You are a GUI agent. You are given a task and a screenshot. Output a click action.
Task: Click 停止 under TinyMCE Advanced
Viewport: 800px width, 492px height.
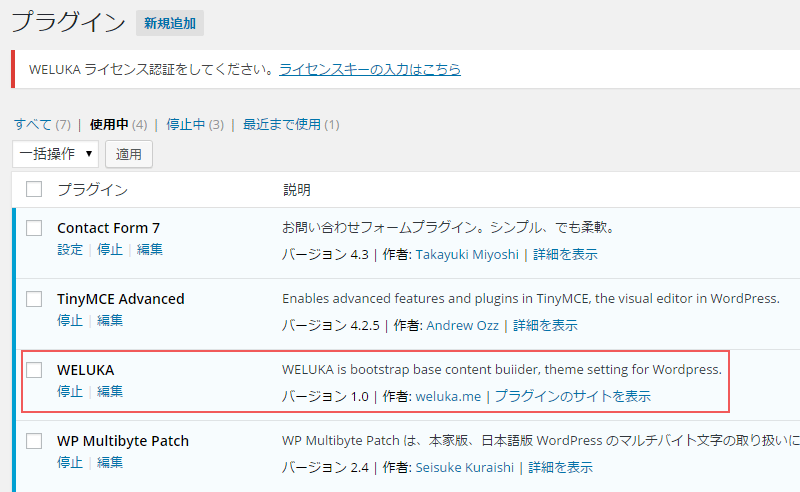coord(70,321)
